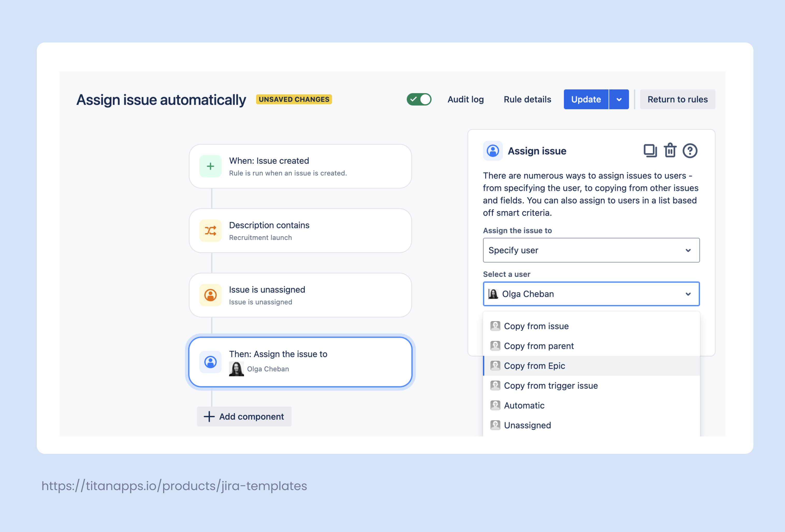Disable the rule enabled toggle

[x=419, y=99]
